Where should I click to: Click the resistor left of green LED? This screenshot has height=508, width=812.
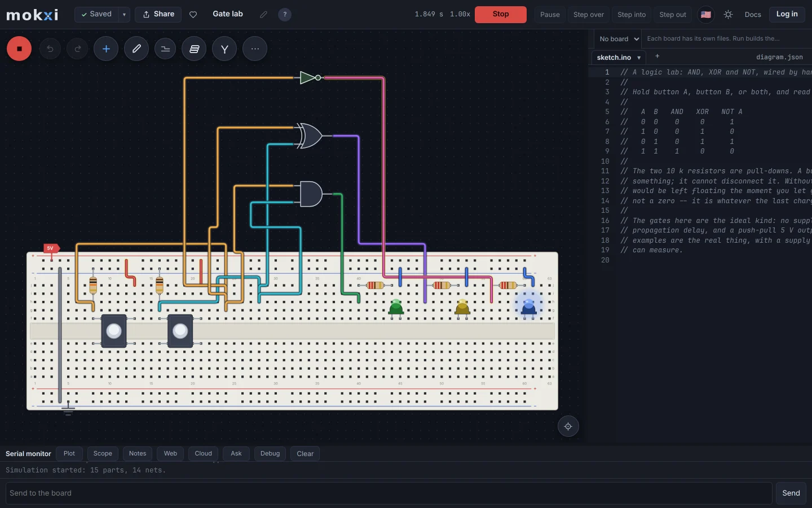[x=375, y=286]
